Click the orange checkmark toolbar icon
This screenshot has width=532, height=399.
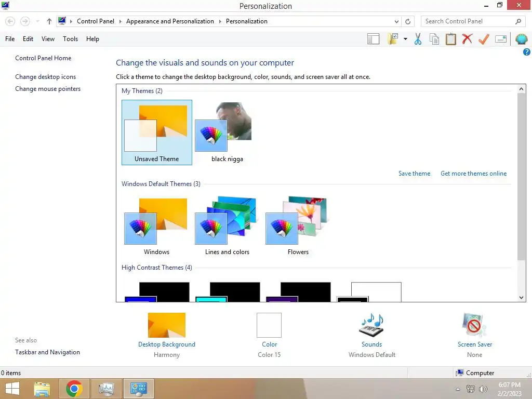pyautogui.click(x=484, y=39)
